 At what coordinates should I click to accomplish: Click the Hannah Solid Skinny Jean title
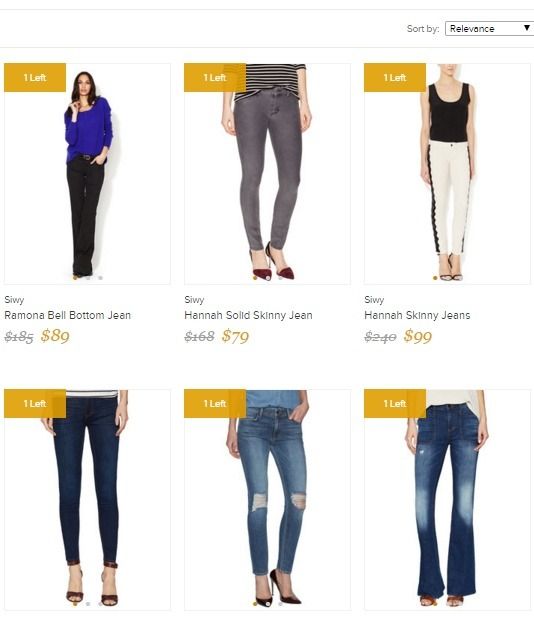tap(248, 315)
